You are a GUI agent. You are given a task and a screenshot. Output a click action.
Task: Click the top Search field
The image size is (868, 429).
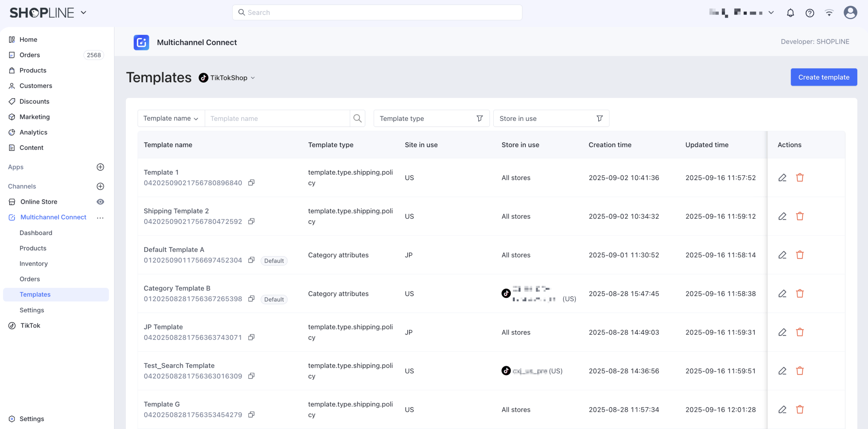[x=377, y=13]
